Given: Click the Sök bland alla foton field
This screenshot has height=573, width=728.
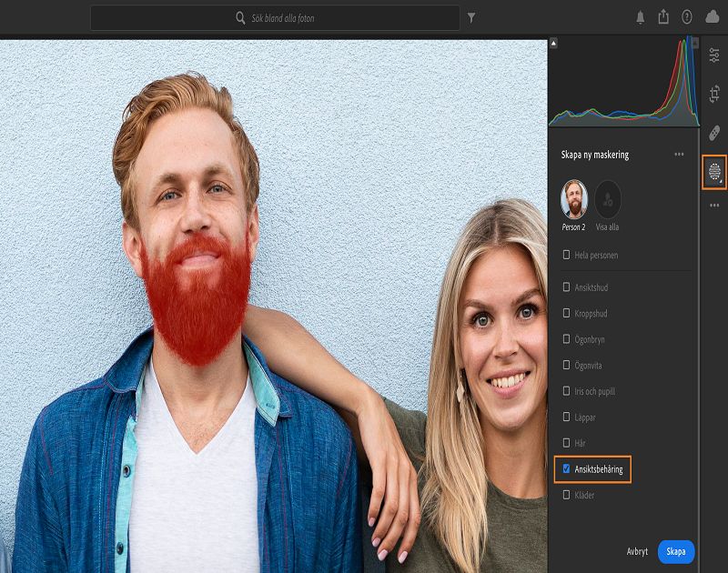Looking at the screenshot, I should click(275, 18).
